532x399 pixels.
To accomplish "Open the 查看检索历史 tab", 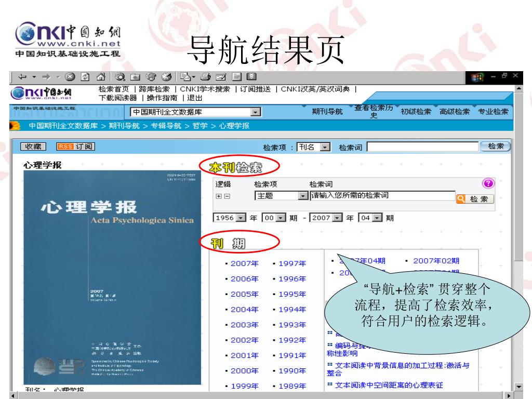I will (x=374, y=111).
